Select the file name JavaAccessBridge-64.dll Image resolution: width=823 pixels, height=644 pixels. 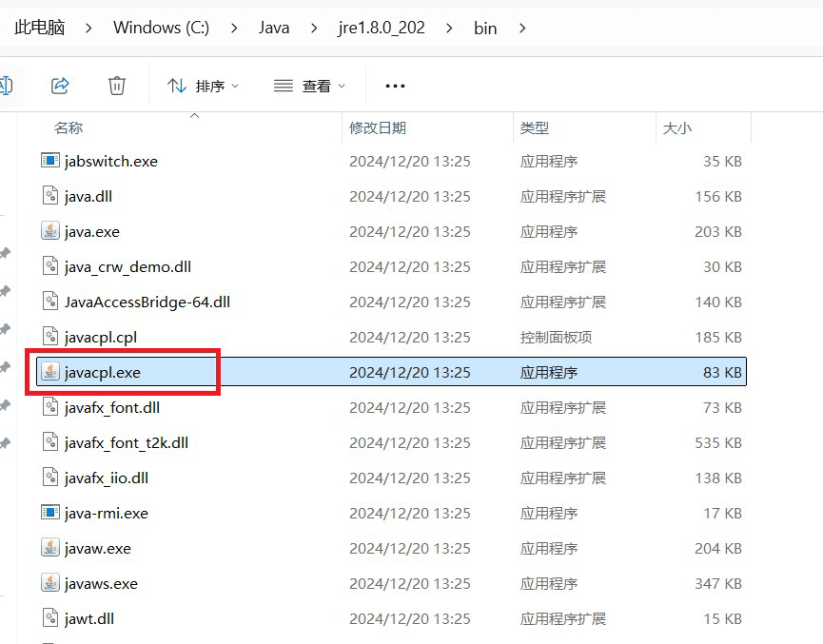(x=147, y=302)
